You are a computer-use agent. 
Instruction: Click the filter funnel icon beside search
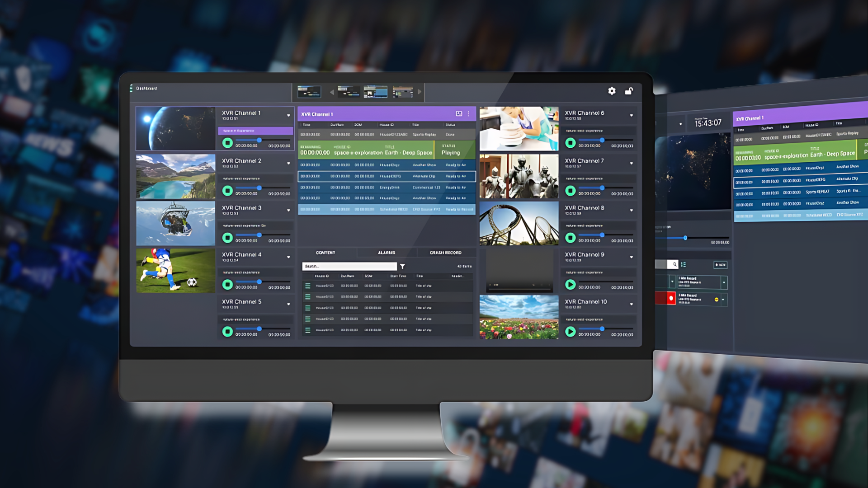(x=402, y=267)
